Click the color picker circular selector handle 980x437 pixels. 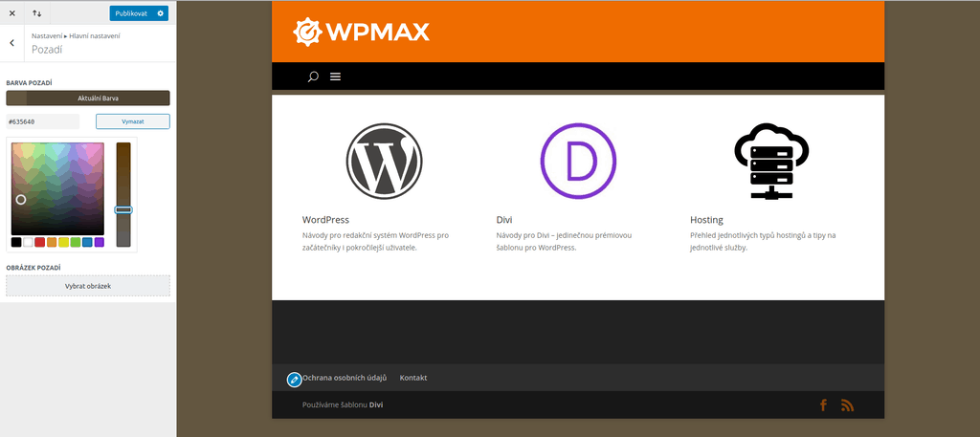[21, 199]
